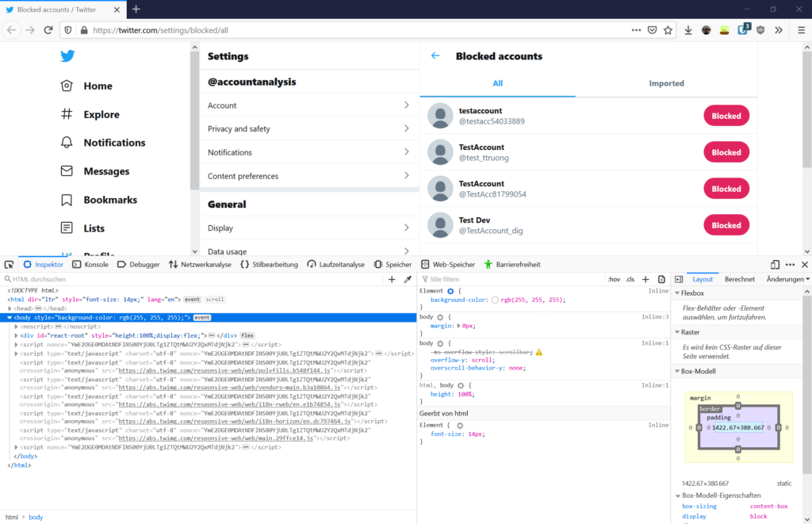This screenshot has width=812, height=524.
Task: Open Content preferences settings
Action: [x=309, y=176]
